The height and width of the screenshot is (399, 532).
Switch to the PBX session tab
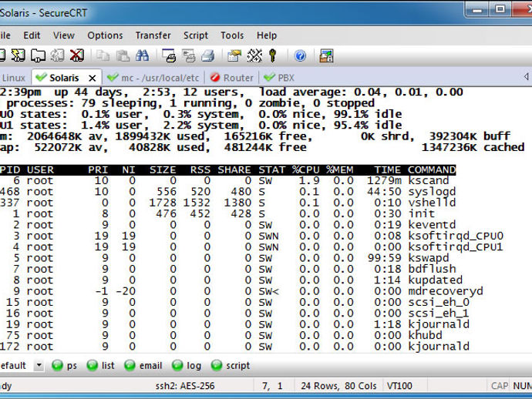click(x=279, y=78)
